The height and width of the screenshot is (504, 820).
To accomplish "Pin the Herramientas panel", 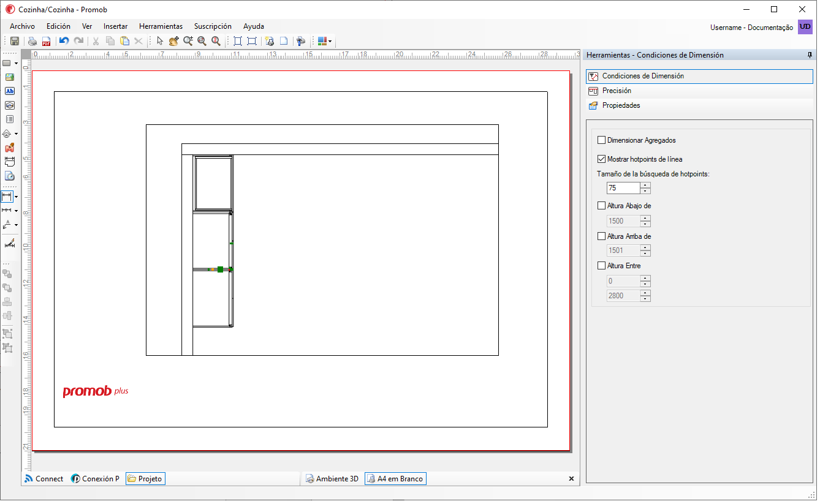I will pyautogui.click(x=810, y=55).
